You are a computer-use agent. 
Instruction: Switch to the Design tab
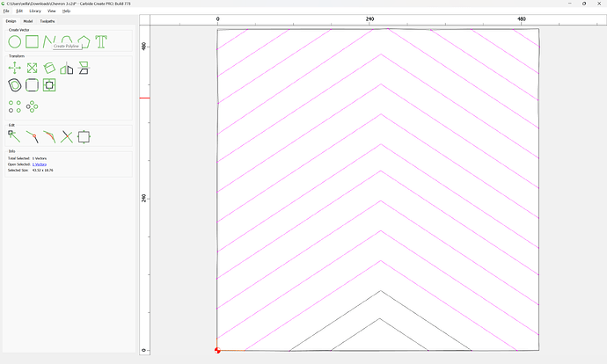[11, 21]
